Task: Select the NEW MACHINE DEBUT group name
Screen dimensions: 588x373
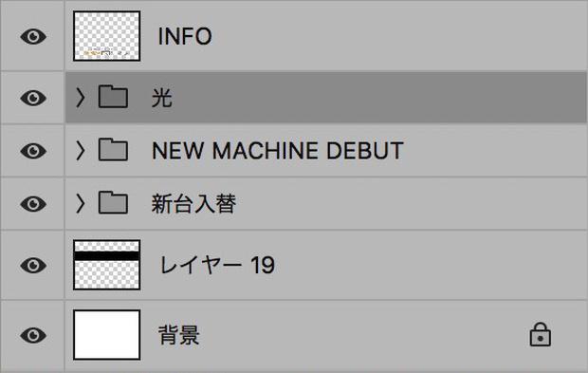Action: point(278,151)
